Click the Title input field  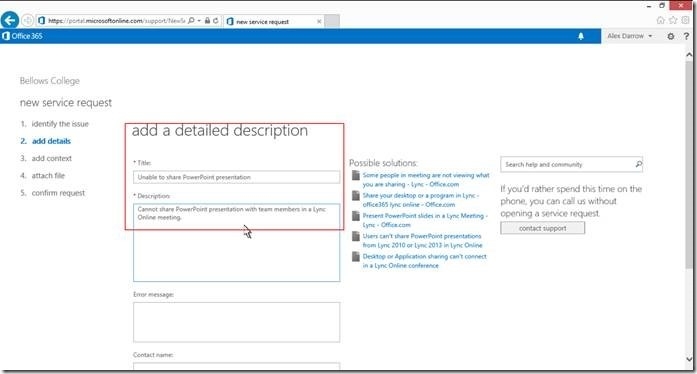pyautogui.click(x=236, y=177)
